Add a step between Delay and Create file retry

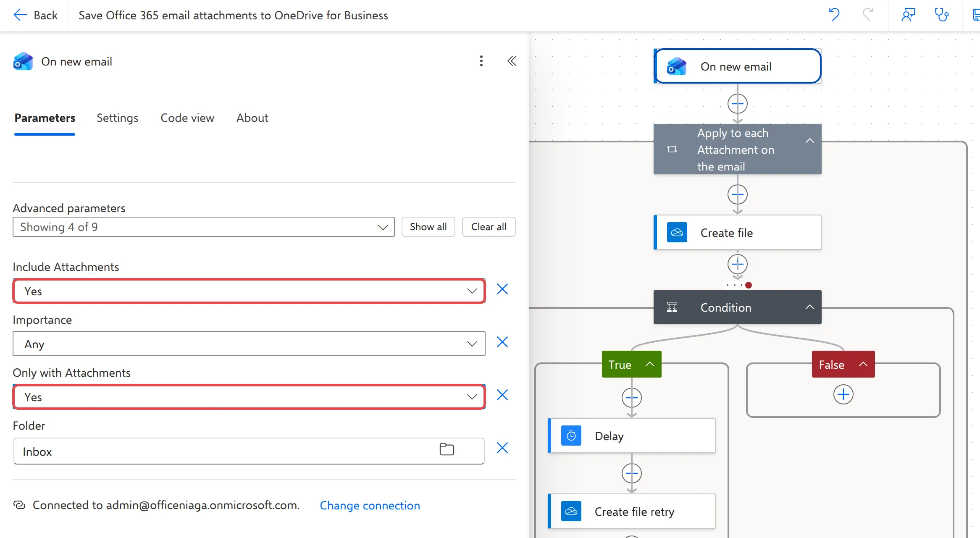pyautogui.click(x=632, y=473)
